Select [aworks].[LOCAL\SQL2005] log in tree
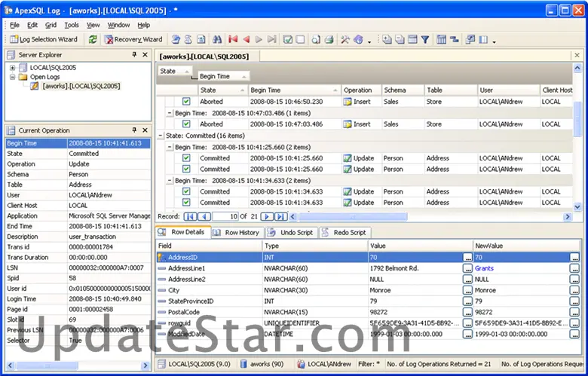Image resolution: width=588 pixels, height=376 pixels. point(81,86)
